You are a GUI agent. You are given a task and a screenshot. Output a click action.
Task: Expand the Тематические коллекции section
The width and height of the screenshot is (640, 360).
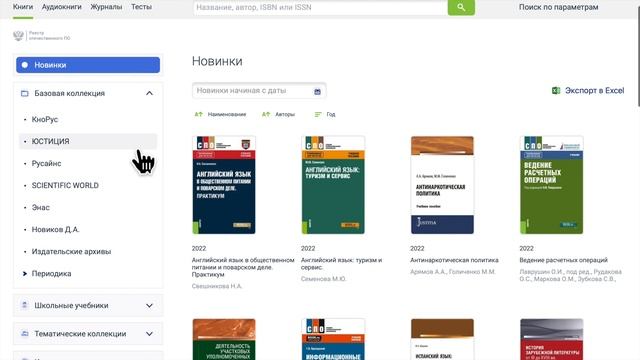(x=149, y=333)
